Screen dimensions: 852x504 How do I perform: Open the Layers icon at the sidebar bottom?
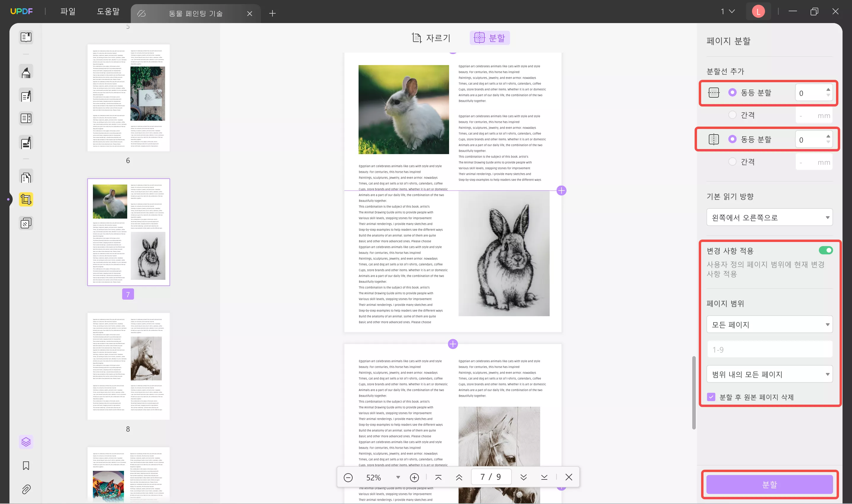point(26,442)
